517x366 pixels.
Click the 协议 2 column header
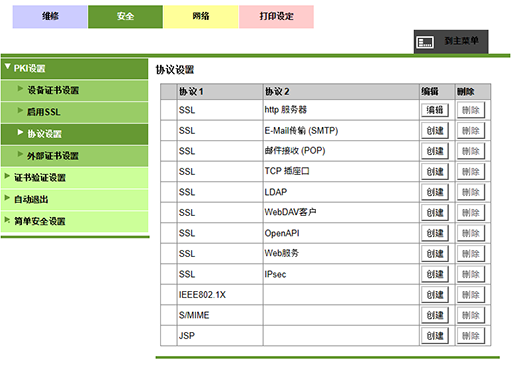pos(341,92)
